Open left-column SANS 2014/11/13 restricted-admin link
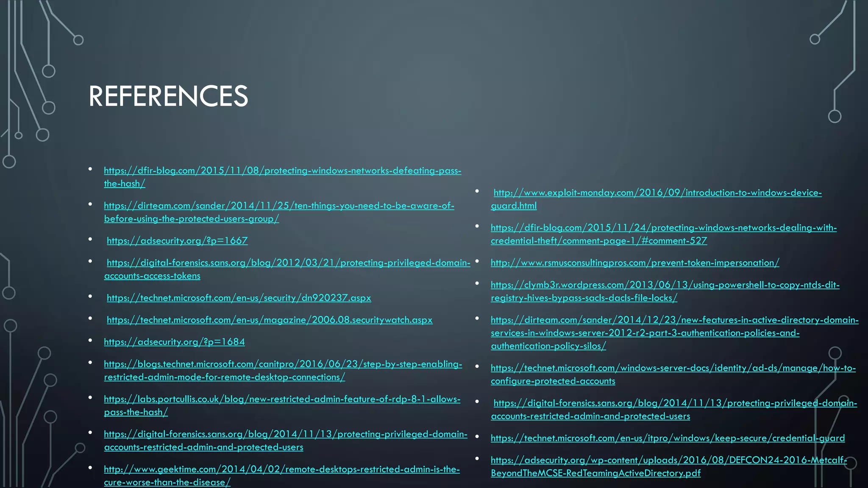868x488 pixels. tap(286, 441)
